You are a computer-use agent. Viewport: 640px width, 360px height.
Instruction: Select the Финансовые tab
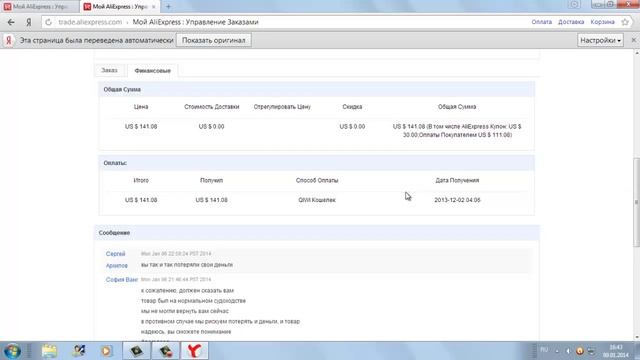tap(153, 71)
